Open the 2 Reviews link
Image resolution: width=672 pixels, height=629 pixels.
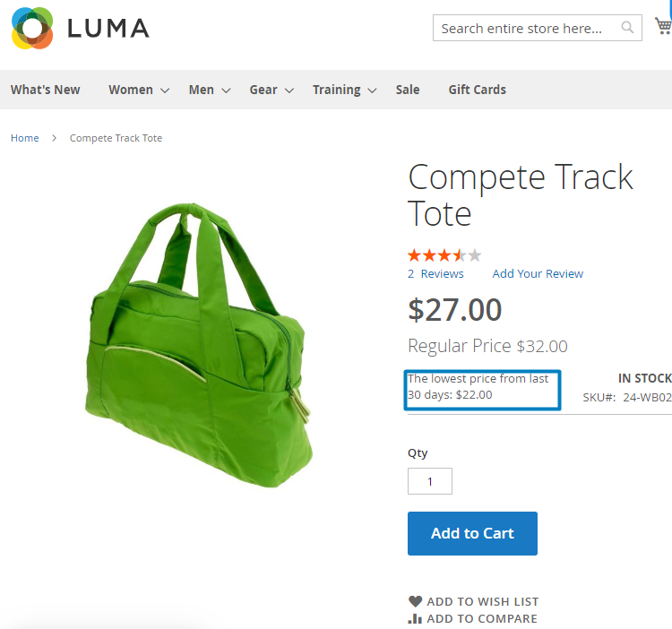coord(435,273)
